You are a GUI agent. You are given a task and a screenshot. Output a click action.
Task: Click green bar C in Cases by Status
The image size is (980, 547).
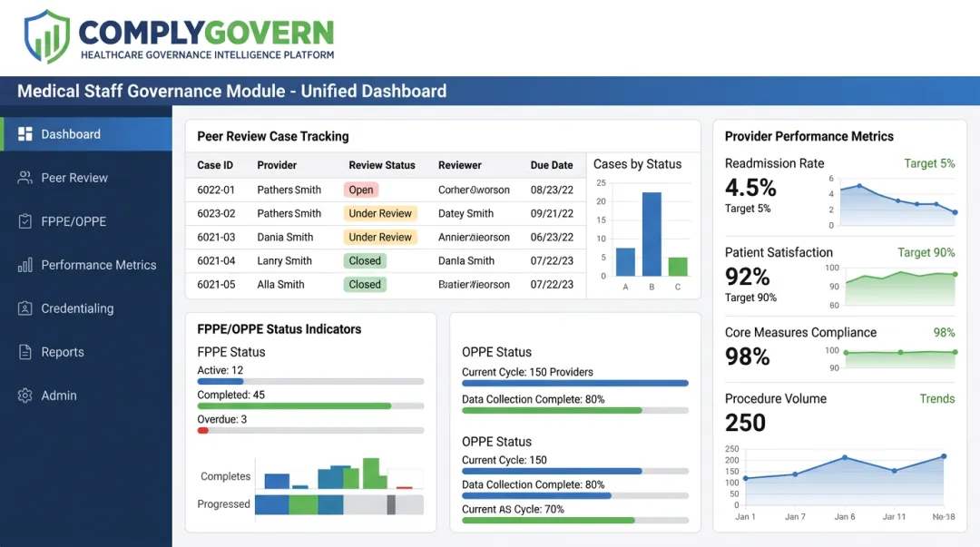(678, 267)
